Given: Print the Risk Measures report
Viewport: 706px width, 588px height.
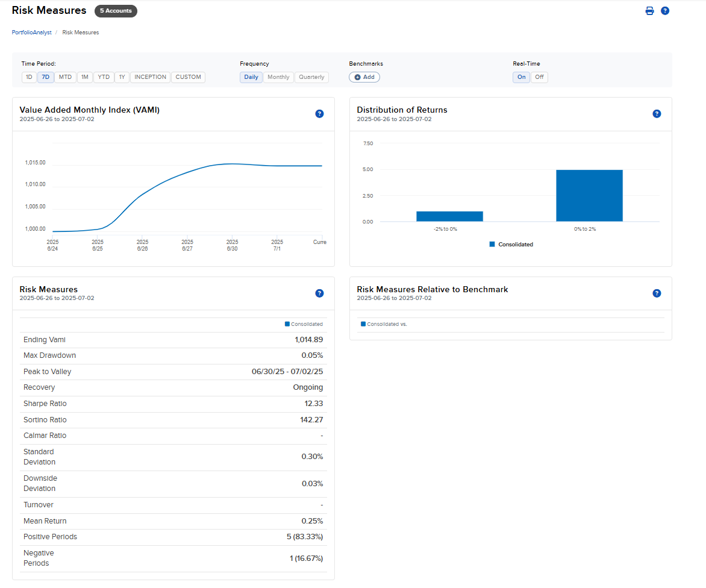Looking at the screenshot, I should 649,10.
